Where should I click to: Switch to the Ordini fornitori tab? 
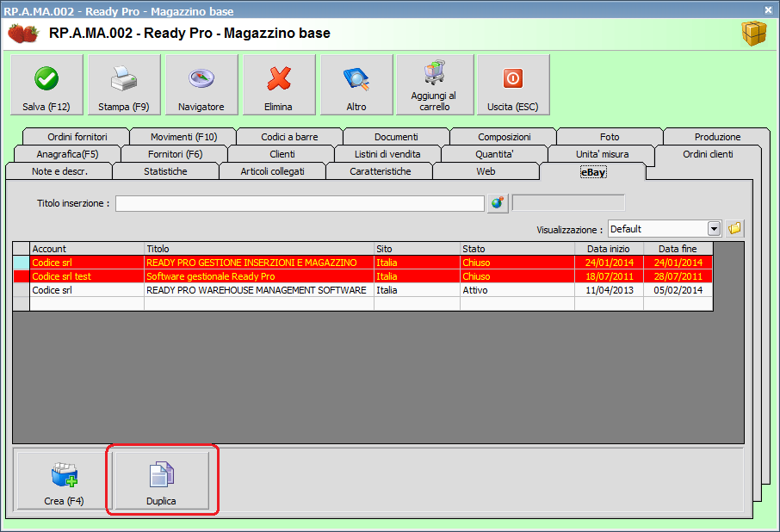click(x=77, y=137)
